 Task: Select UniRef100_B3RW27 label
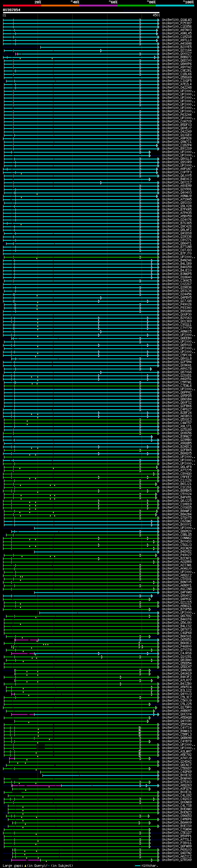[177, 436]
